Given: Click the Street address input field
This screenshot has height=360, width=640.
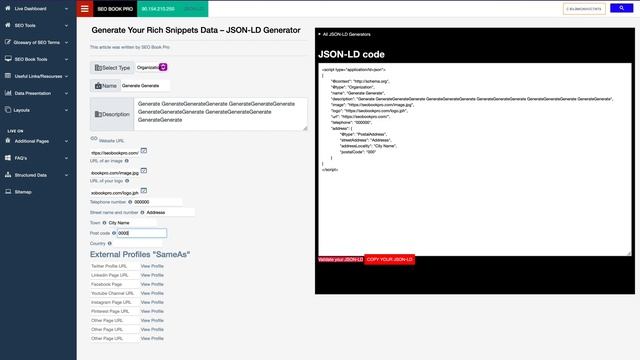Looking at the screenshot, I should tap(170, 213).
